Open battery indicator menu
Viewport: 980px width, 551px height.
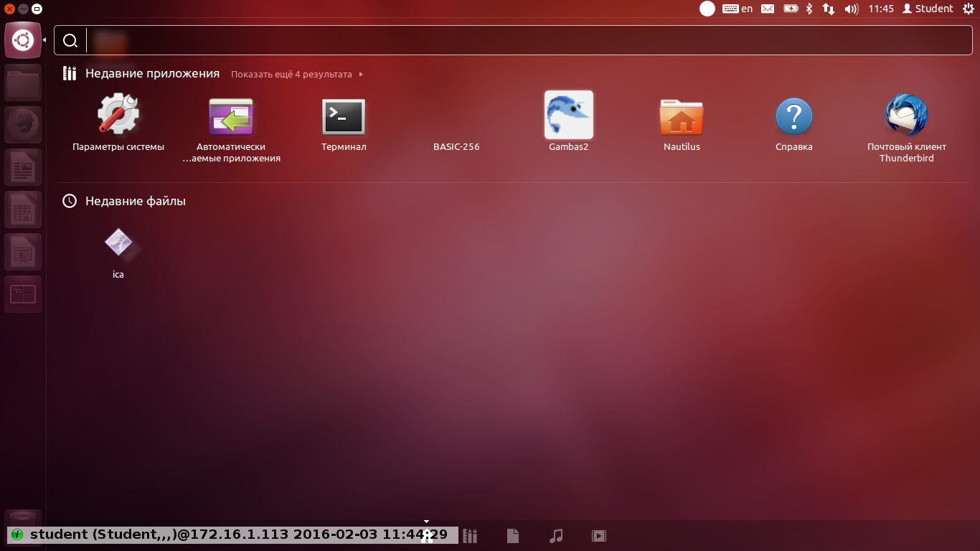791,9
